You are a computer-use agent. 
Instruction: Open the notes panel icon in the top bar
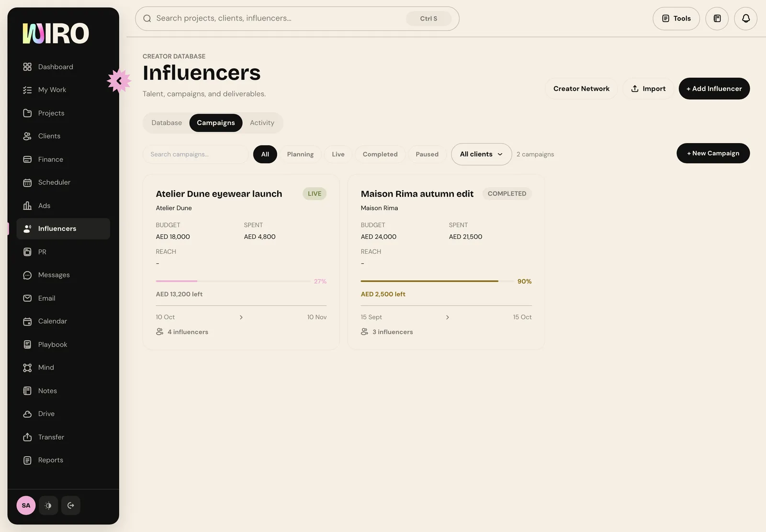pyautogui.click(x=717, y=19)
